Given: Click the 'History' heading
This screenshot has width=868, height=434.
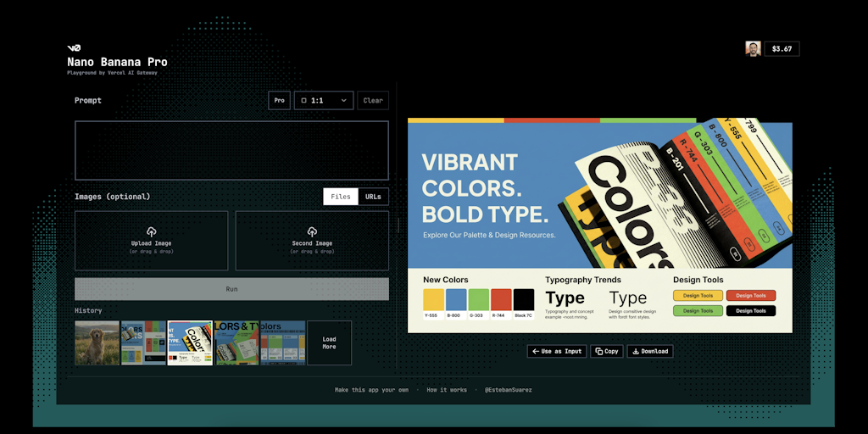Looking at the screenshot, I should (x=88, y=310).
